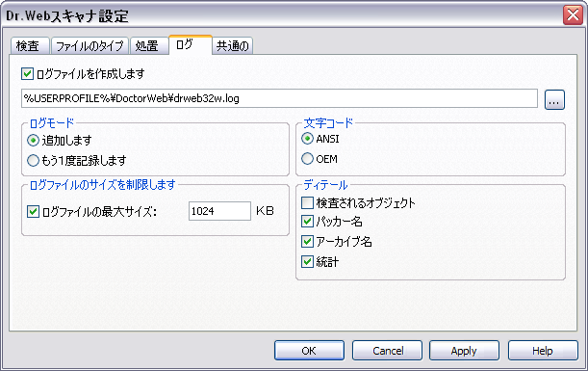This screenshot has width=588, height=371.
Task: Click the ログファイルのサイズを制限します label
Action: [102, 185]
